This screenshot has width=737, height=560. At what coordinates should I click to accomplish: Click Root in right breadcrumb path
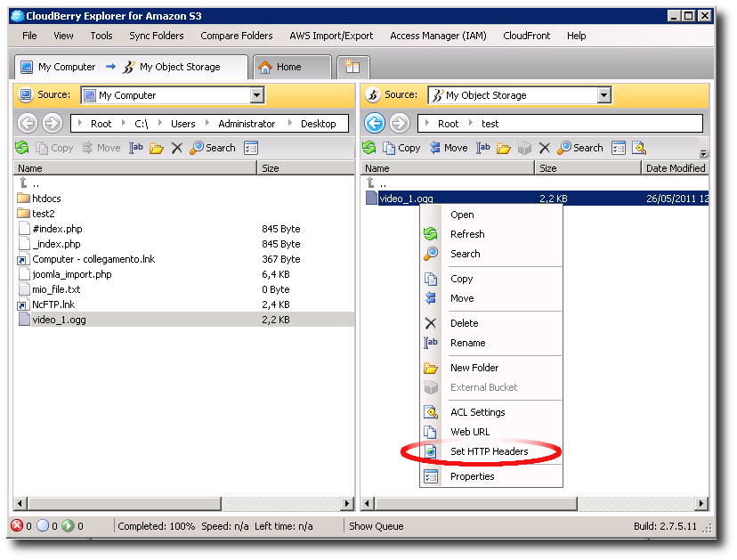pyautogui.click(x=448, y=124)
